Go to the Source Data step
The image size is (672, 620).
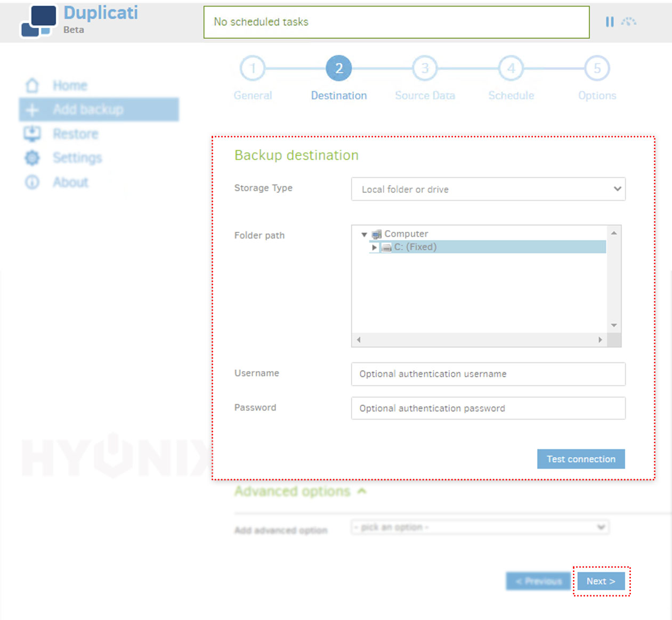[425, 68]
